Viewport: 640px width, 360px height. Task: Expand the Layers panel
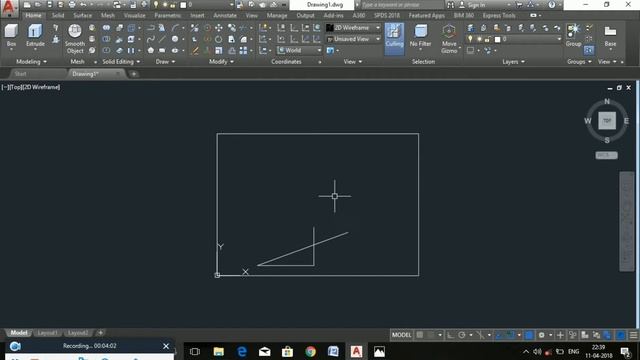(x=513, y=62)
